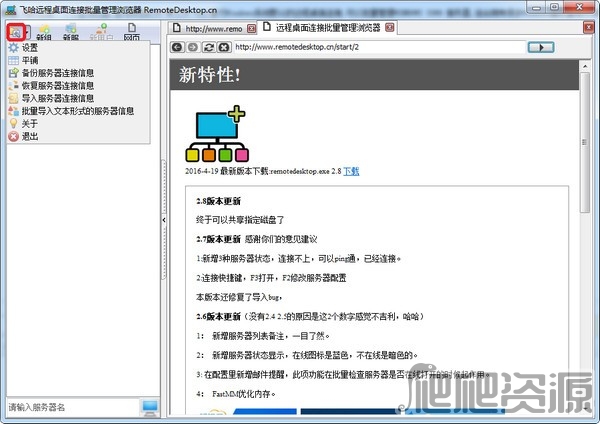
Task: Select 退出 exit from the menu
Action: (78, 136)
